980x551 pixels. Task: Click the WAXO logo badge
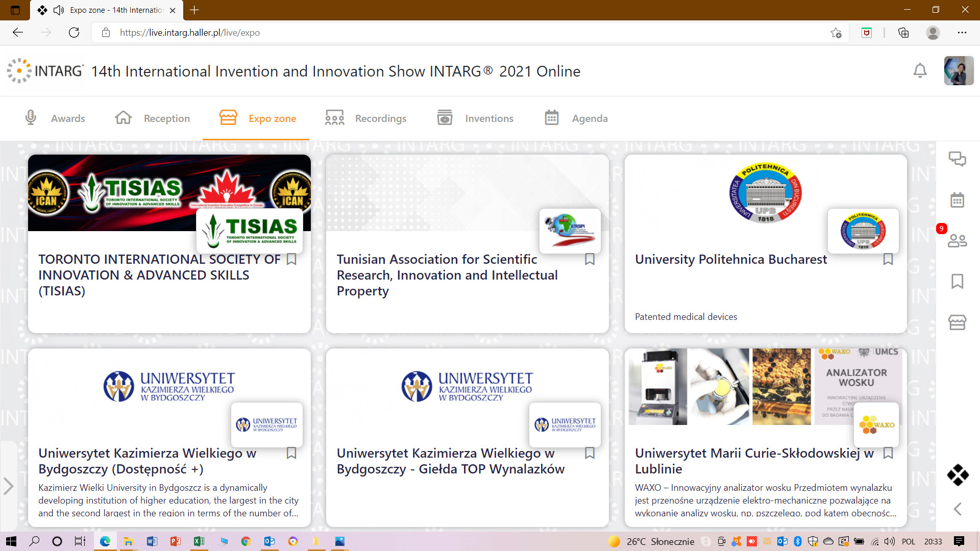(876, 424)
